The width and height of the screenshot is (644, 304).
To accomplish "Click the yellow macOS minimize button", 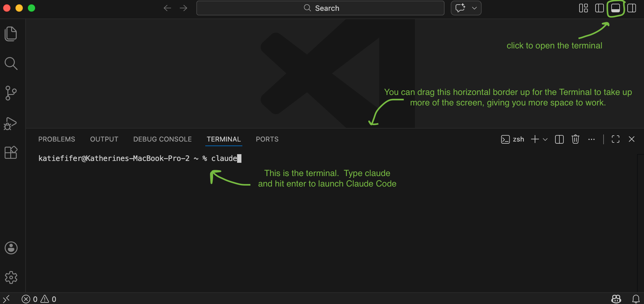I will (x=19, y=8).
